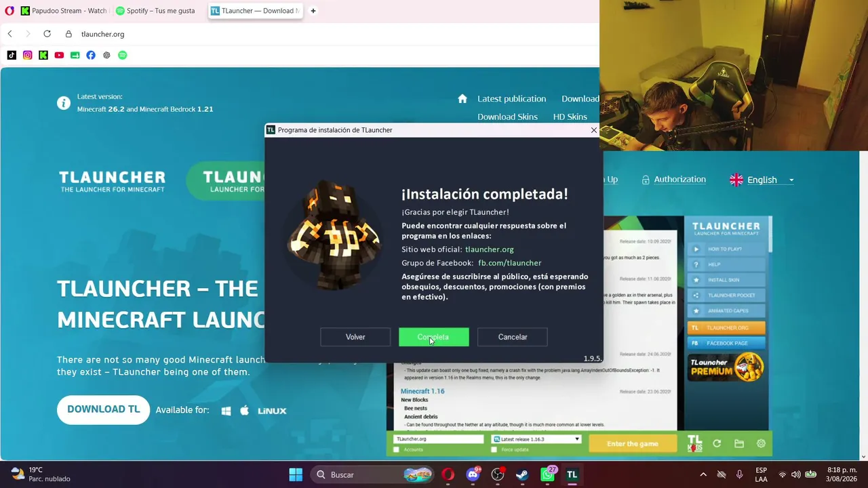The height and width of the screenshot is (488, 868).
Task: Open the green bookmark beside YouTube
Action: coord(75,55)
